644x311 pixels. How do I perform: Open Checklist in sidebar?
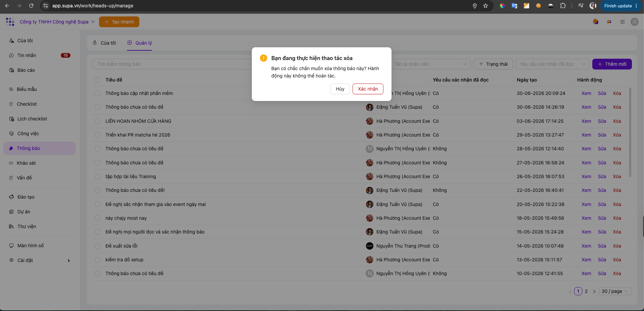pos(40,104)
